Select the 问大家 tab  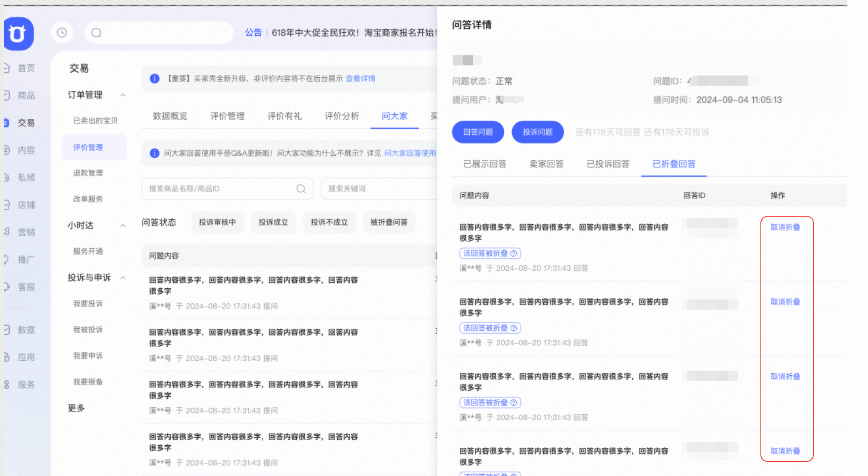click(x=395, y=116)
